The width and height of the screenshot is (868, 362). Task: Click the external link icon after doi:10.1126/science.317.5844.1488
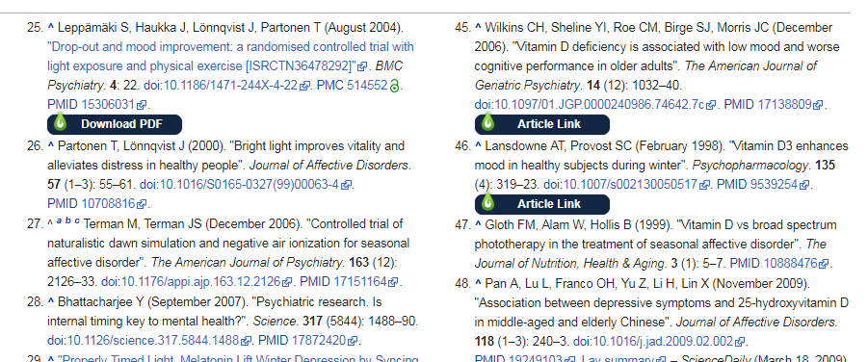click(247, 341)
